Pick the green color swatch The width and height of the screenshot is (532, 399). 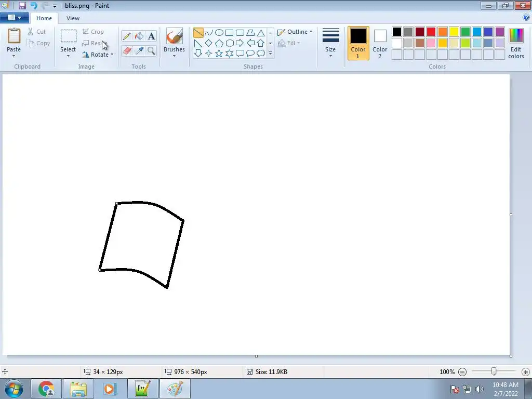pos(465,32)
